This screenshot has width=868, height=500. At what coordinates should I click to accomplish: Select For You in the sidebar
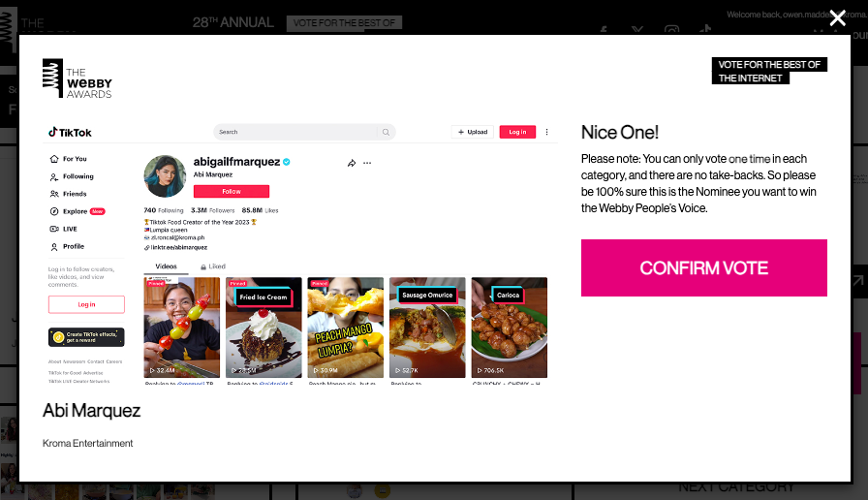coord(69,159)
